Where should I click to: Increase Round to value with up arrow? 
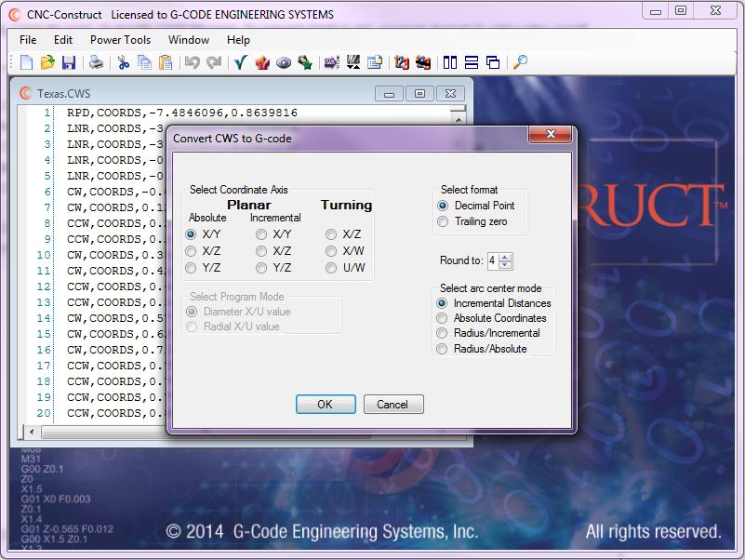(506, 257)
